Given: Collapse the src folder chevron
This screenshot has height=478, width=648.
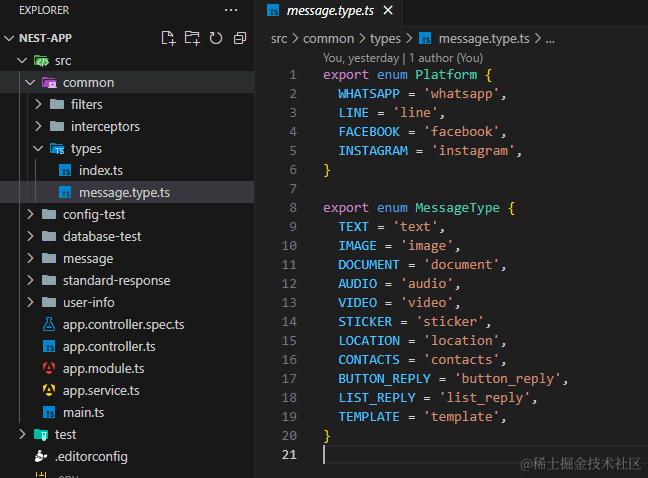Looking at the screenshot, I should (22, 60).
